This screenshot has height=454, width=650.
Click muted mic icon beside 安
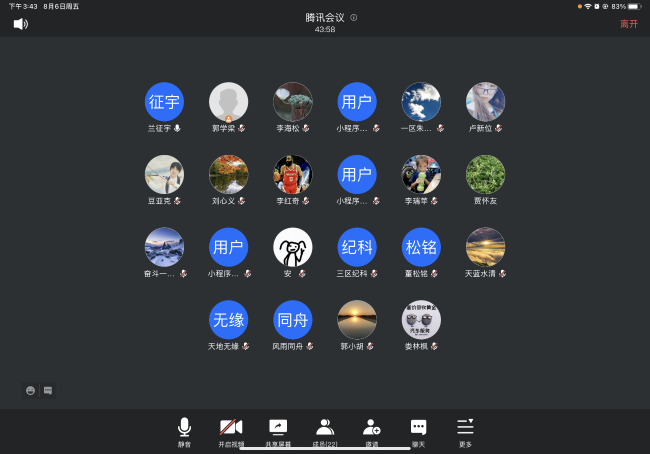(302, 273)
